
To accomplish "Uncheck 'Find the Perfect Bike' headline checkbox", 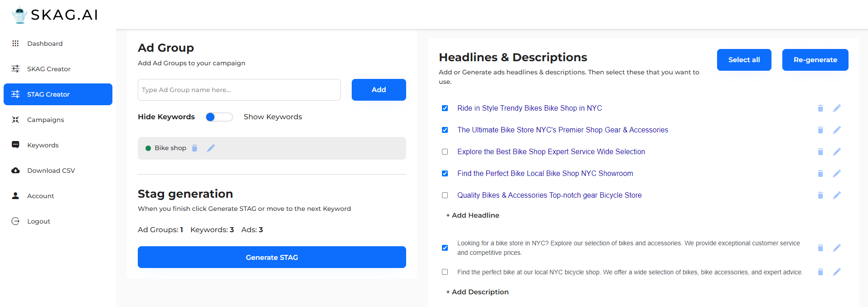I will point(445,173).
